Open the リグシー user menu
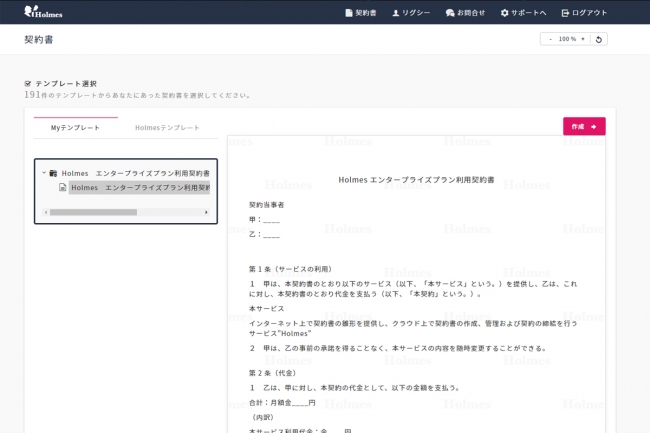 [411, 13]
